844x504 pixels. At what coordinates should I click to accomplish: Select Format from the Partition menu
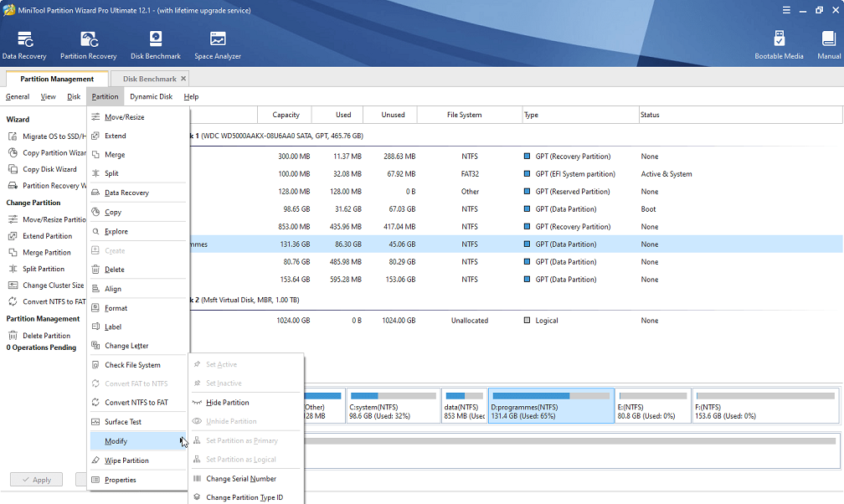138,308
